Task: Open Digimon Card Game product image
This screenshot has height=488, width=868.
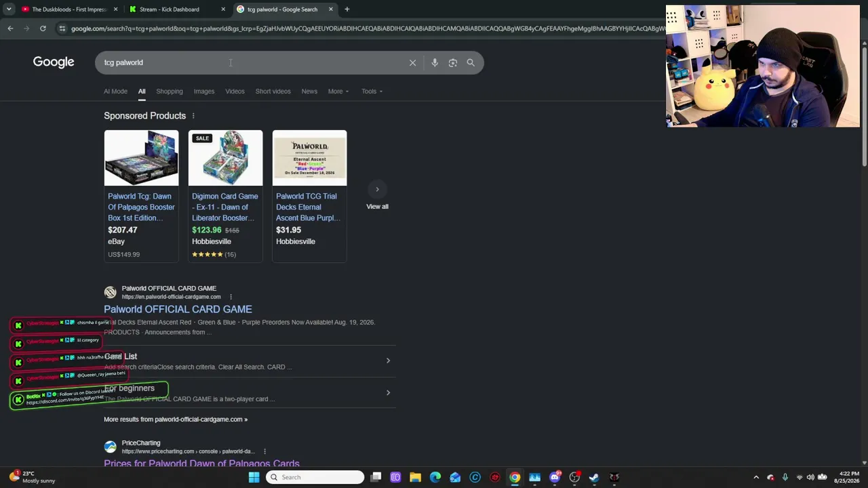Action: (225, 158)
